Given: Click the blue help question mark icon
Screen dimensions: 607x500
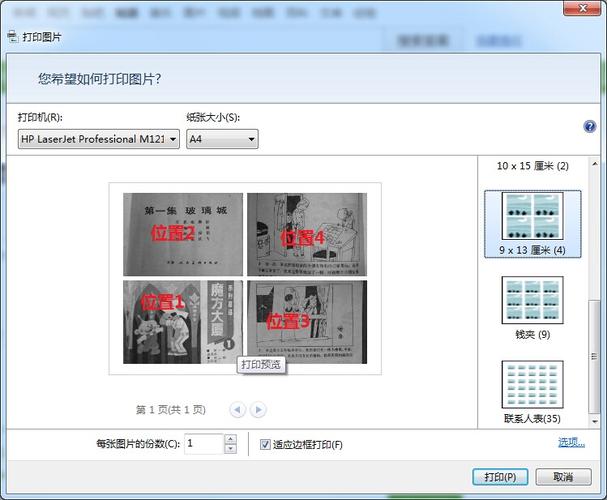Looking at the screenshot, I should pos(589,127).
